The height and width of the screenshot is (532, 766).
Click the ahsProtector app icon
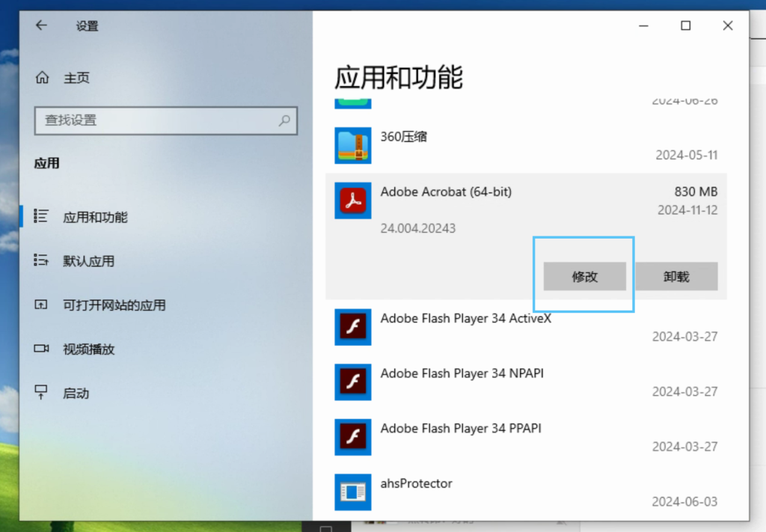(x=353, y=492)
